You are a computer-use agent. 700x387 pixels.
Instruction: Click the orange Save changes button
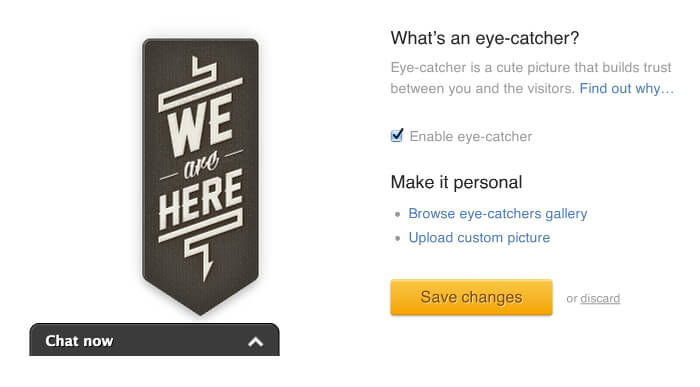click(x=471, y=297)
